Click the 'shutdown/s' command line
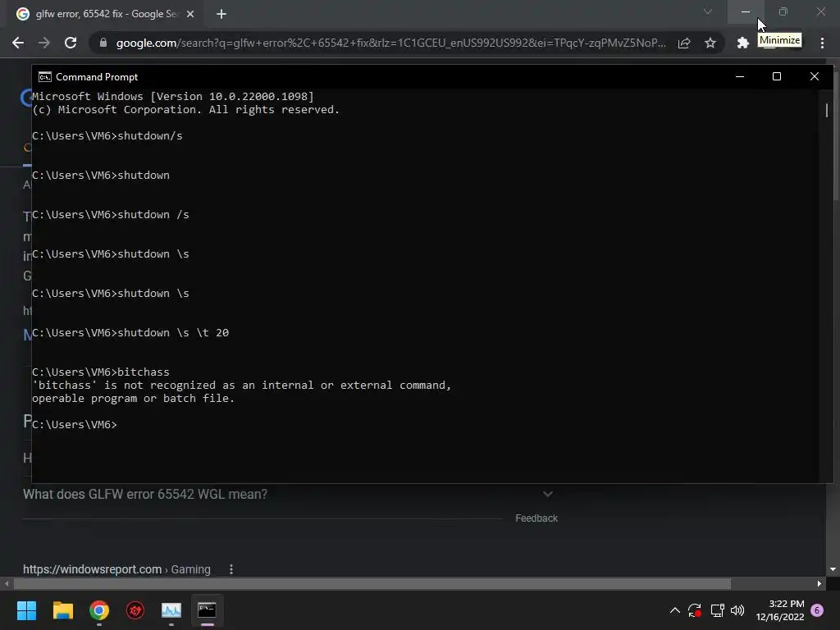840x630 pixels. pyautogui.click(x=107, y=136)
